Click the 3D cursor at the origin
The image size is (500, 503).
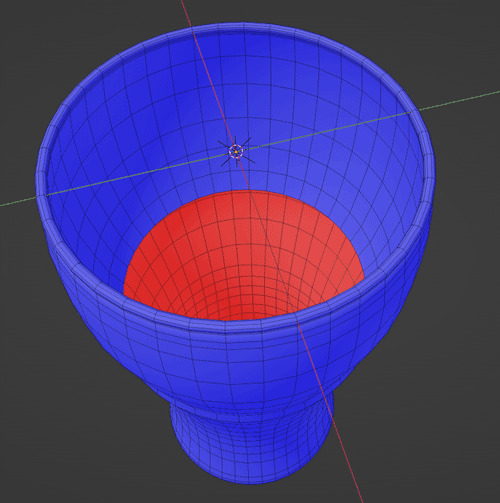coord(236,151)
